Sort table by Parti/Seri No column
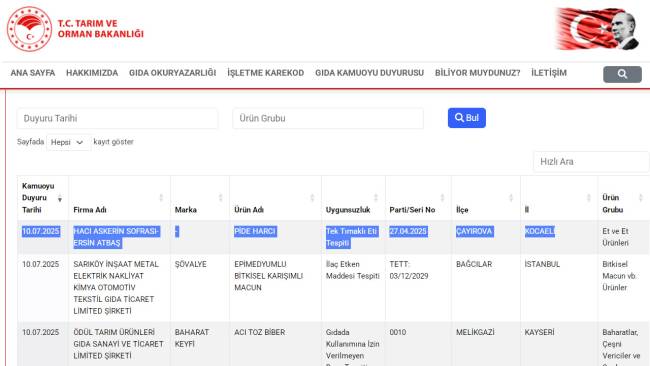The height and width of the screenshot is (366, 650). 418,198
